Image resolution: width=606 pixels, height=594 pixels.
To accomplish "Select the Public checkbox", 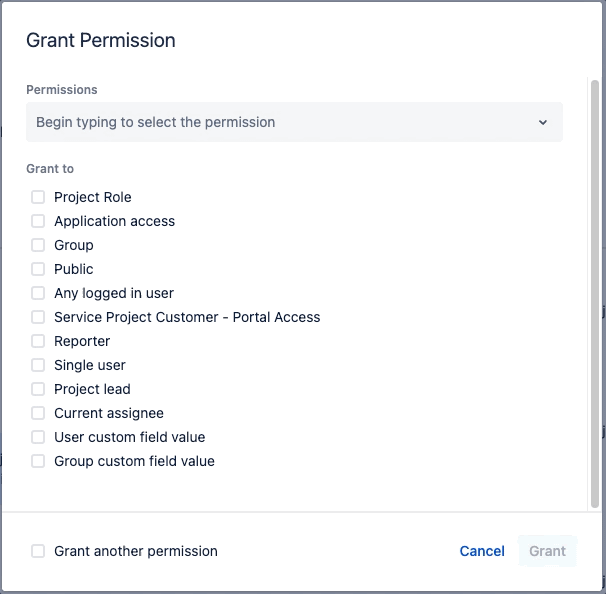I will (38, 269).
